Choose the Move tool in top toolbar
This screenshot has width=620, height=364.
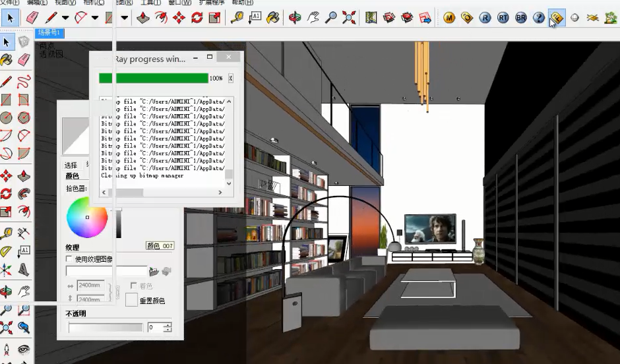(x=179, y=18)
